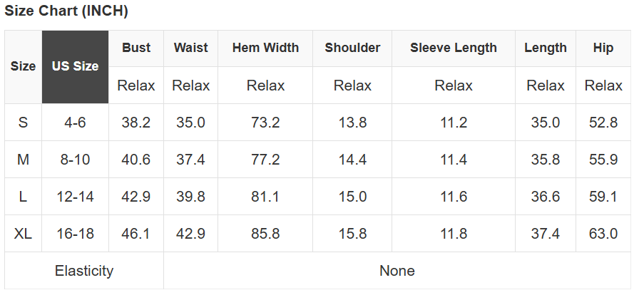Click the Waist column header
This screenshot has height=300, width=644.
tap(190, 48)
